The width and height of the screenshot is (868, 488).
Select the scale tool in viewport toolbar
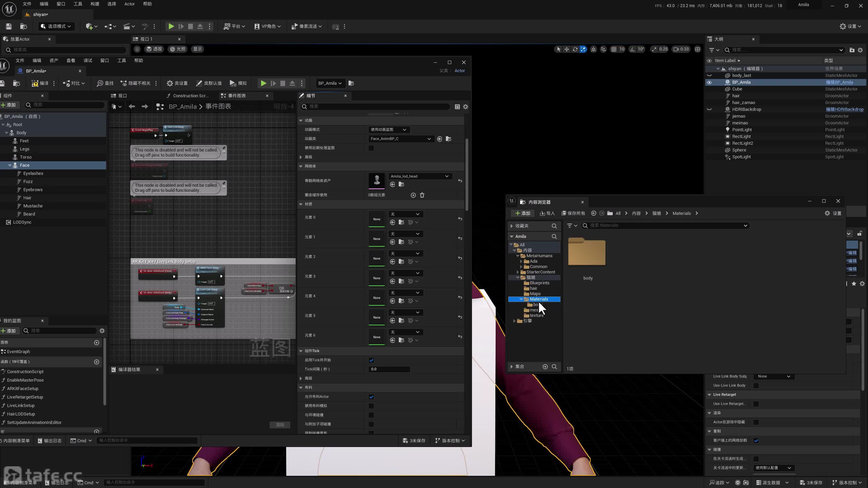coord(583,49)
